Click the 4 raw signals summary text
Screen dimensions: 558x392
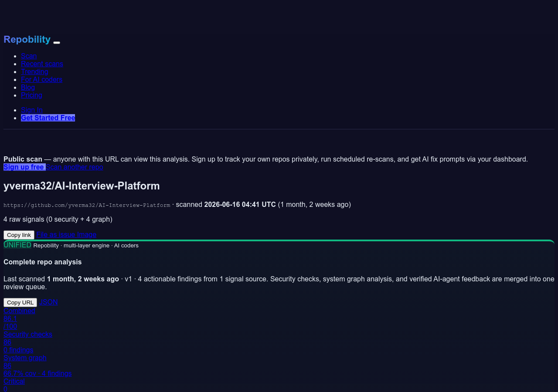tap(58, 219)
